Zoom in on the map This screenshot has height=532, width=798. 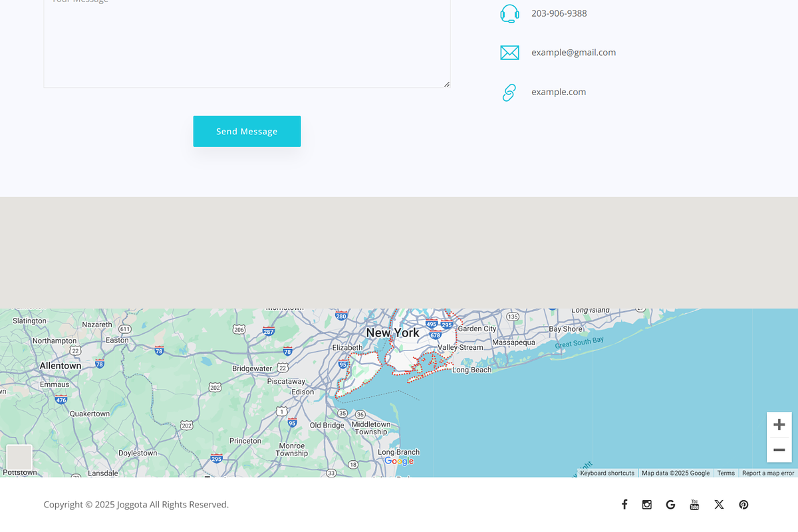[x=779, y=424]
